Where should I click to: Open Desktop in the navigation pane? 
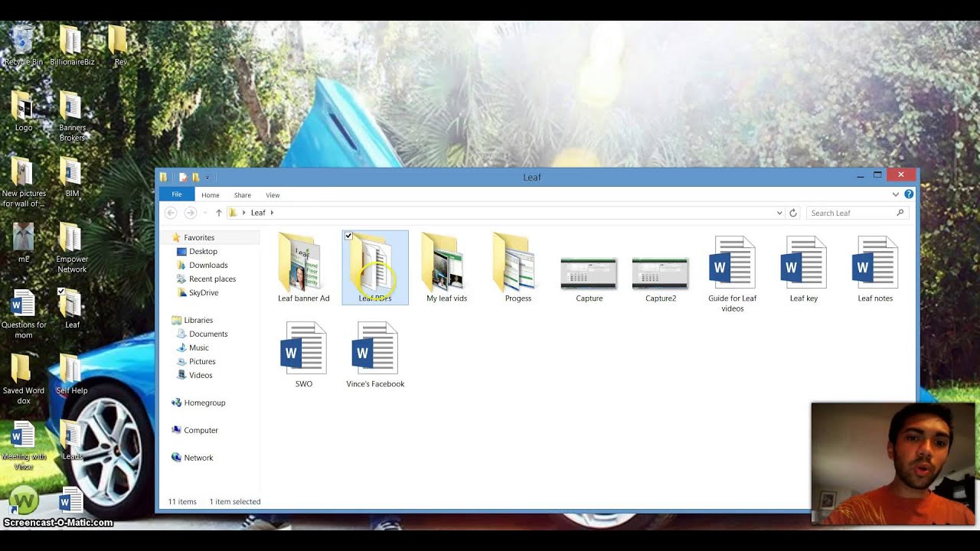point(203,252)
